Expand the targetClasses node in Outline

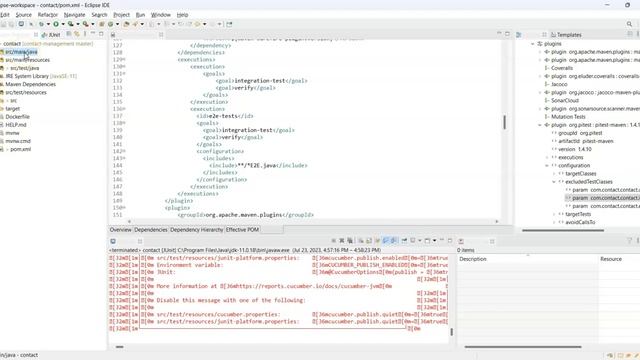(x=554, y=174)
